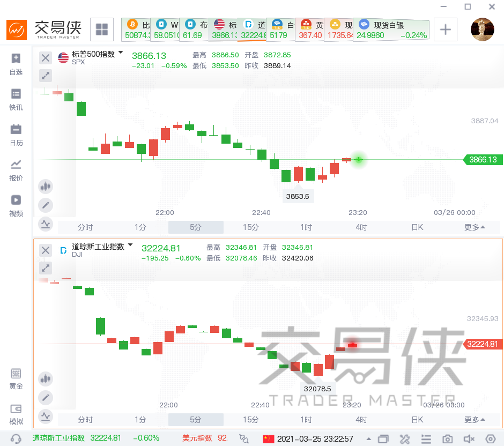This screenshot has height=446, width=504.
Task: Expand the SPX chart to fullscreen
Action: [46, 76]
